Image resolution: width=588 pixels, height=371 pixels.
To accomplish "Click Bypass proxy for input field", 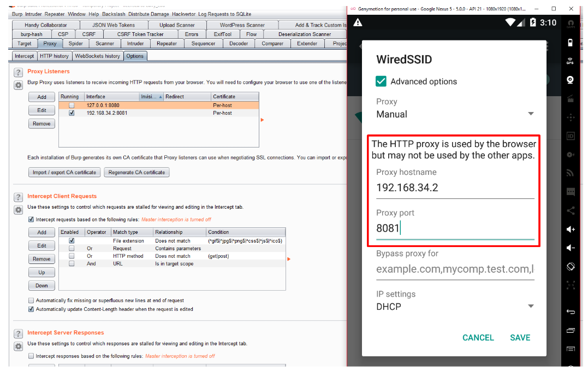I will pyautogui.click(x=455, y=269).
